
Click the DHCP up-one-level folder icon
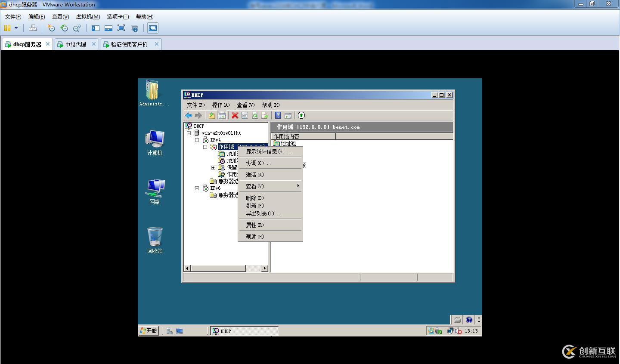[212, 115]
